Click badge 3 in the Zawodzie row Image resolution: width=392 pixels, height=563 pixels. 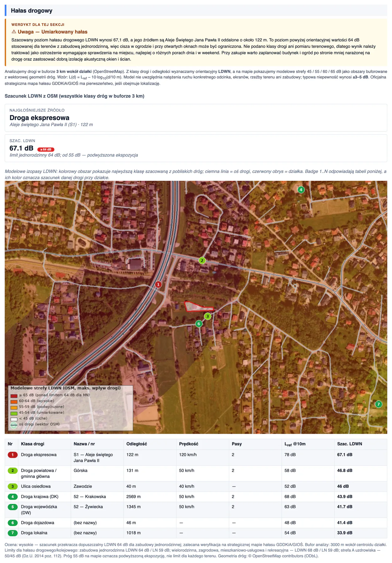(13, 486)
